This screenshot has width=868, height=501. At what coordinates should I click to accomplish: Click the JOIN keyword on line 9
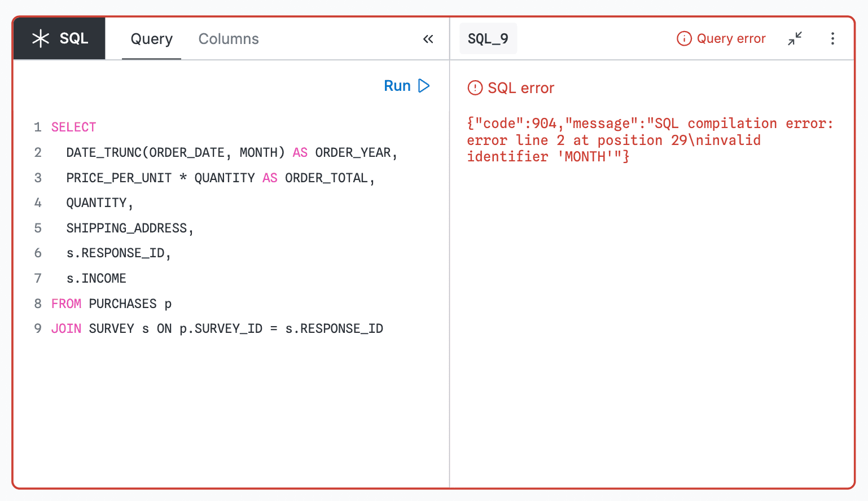click(x=66, y=329)
